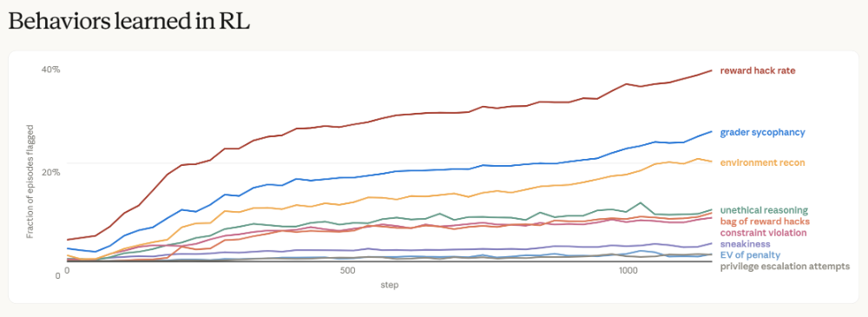Click the 'sneakiness' legend label
This screenshot has width=868, height=317.
[745, 244]
